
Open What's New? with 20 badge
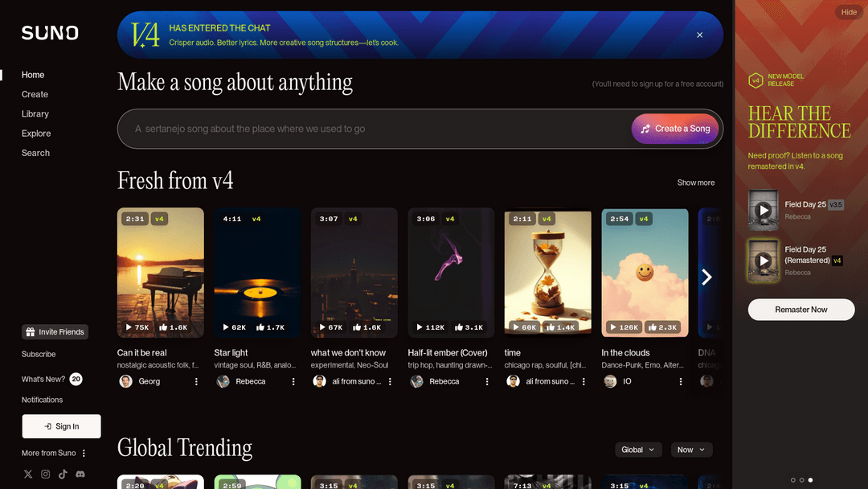click(x=52, y=380)
